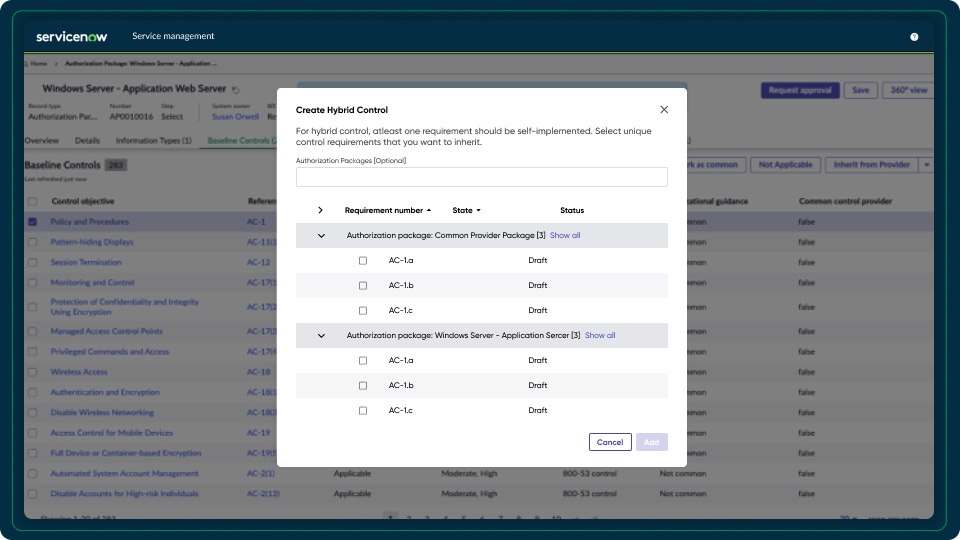Click Show all for Common Provider Package

(x=565, y=236)
